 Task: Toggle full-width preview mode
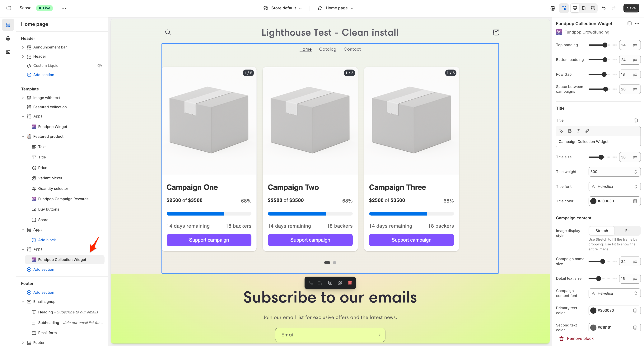coord(593,8)
